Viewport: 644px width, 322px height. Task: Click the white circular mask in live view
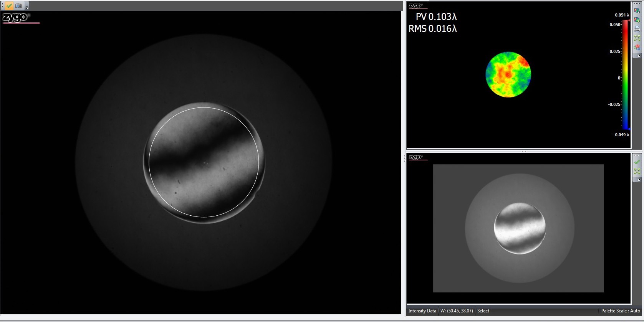[149, 162]
